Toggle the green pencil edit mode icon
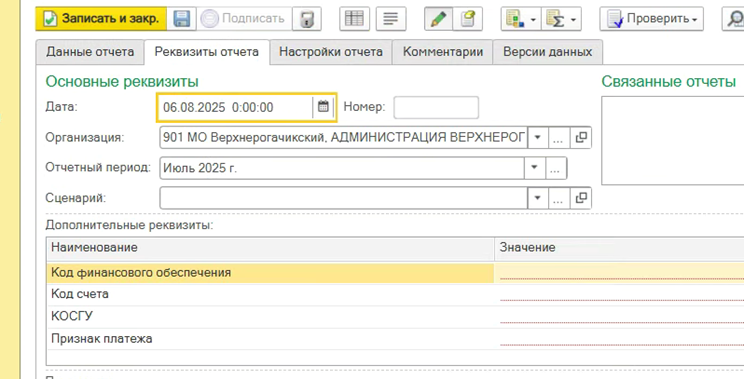 [438, 19]
